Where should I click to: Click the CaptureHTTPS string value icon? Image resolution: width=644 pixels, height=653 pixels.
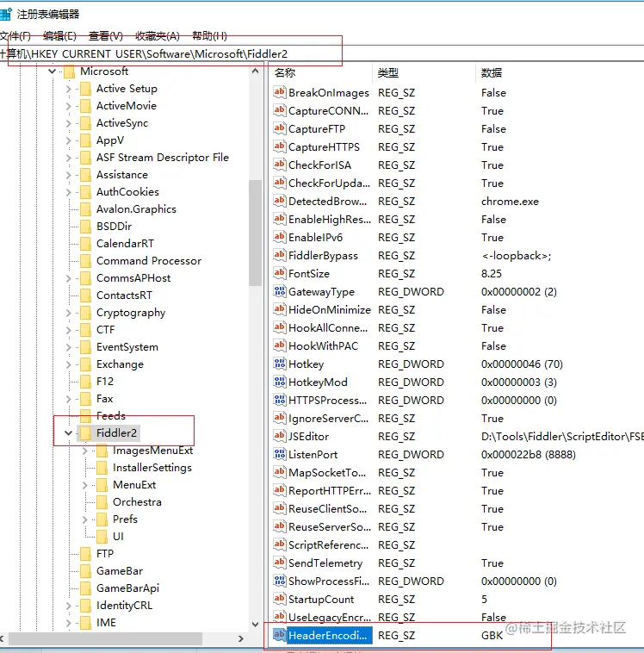(279, 146)
